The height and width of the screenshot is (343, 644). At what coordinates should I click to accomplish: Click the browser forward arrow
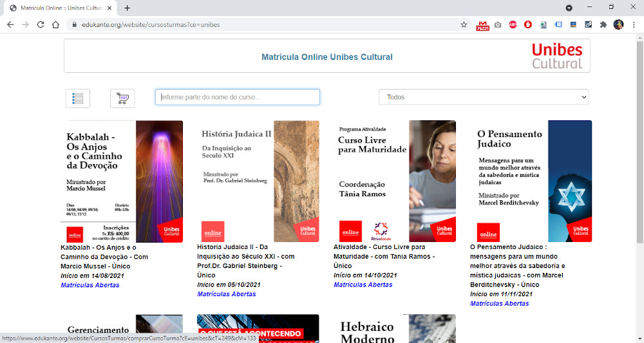pos(26,24)
